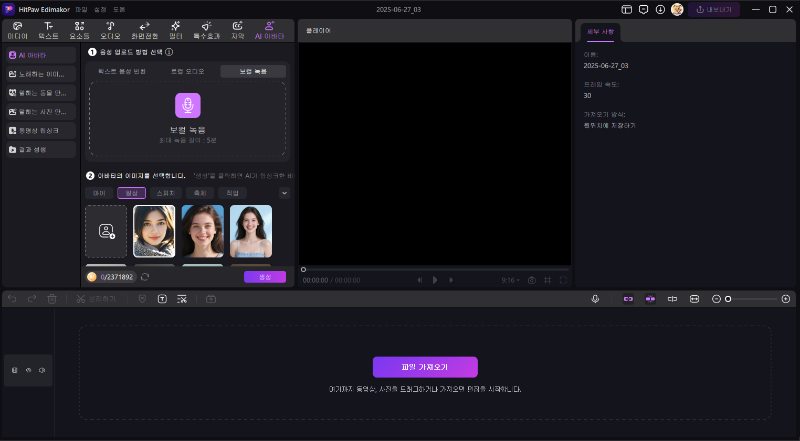The height and width of the screenshot is (441, 800).
Task: Open the video lip sync sidebar item
Action: coord(41,131)
